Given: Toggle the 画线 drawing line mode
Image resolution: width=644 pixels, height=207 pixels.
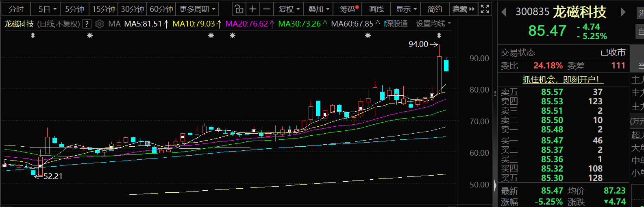Looking at the screenshot, I should 376,9.
